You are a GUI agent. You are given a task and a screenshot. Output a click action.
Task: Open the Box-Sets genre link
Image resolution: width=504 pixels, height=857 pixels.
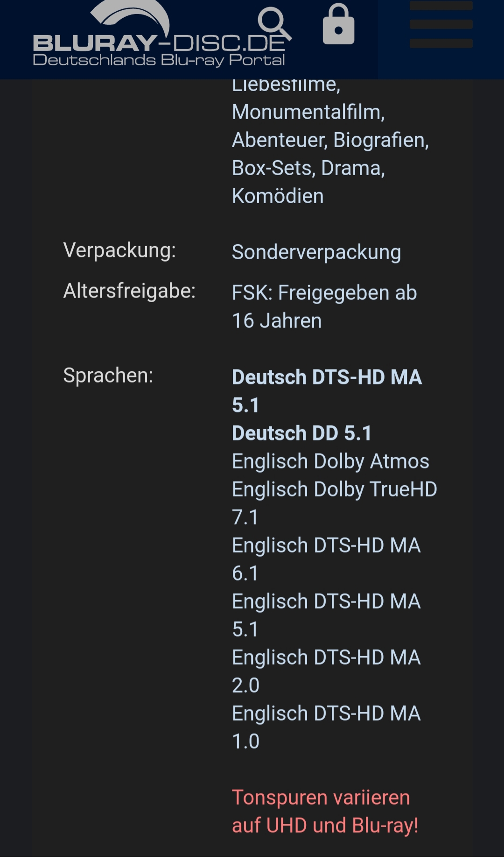pyautogui.click(x=273, y=169)
